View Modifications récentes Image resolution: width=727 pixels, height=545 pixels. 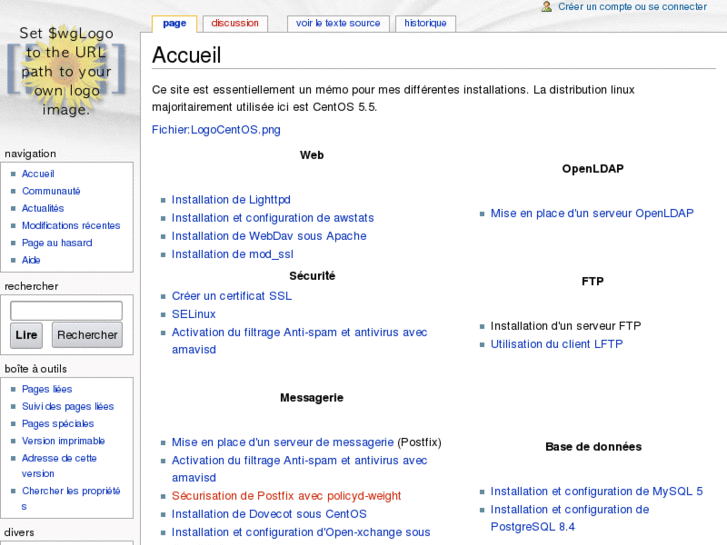click(x=71, y=225)
